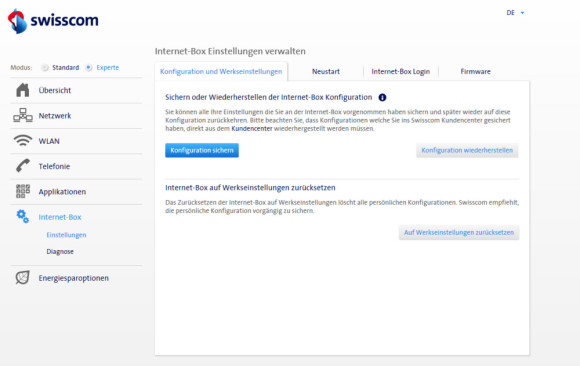This screenshot has width=580, height=366.
Task: Select the Experte mode radio button
Action: point(89,68)
